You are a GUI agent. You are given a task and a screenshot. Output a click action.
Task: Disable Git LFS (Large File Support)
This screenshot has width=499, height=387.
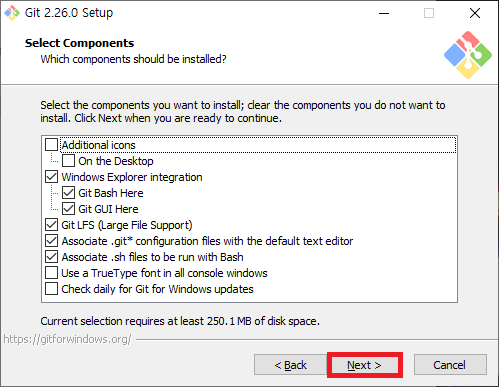pos(51,225)
